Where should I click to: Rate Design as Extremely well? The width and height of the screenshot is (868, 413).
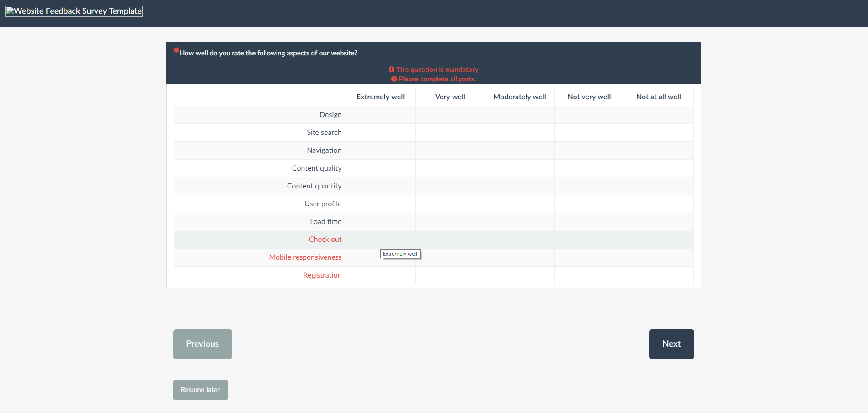[x=380, y=115]
